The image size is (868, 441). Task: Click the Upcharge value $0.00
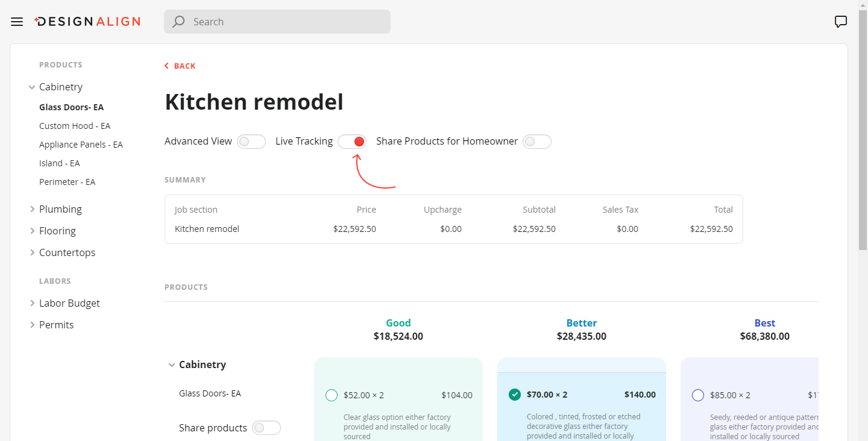[451, 229]
